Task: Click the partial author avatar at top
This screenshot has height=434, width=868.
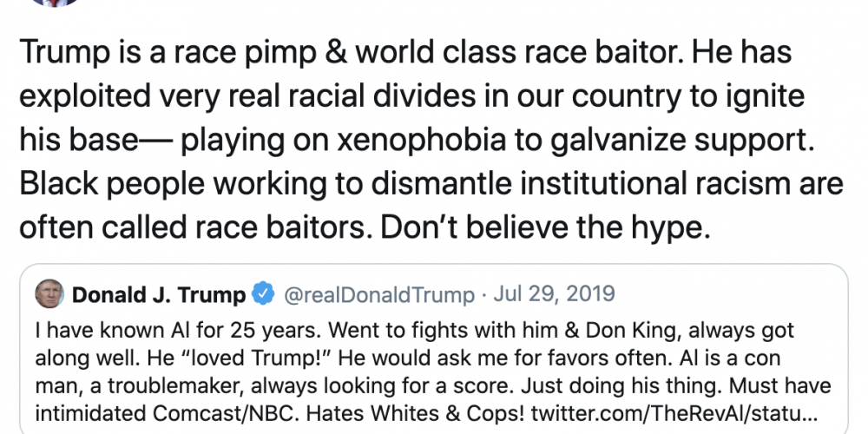Action: [x=50, y=3]
